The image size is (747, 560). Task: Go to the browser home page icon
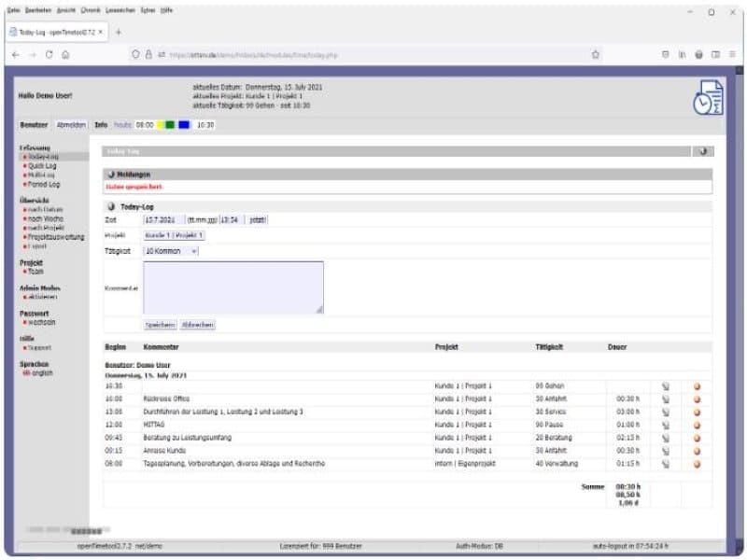click(x=65, y=55)
